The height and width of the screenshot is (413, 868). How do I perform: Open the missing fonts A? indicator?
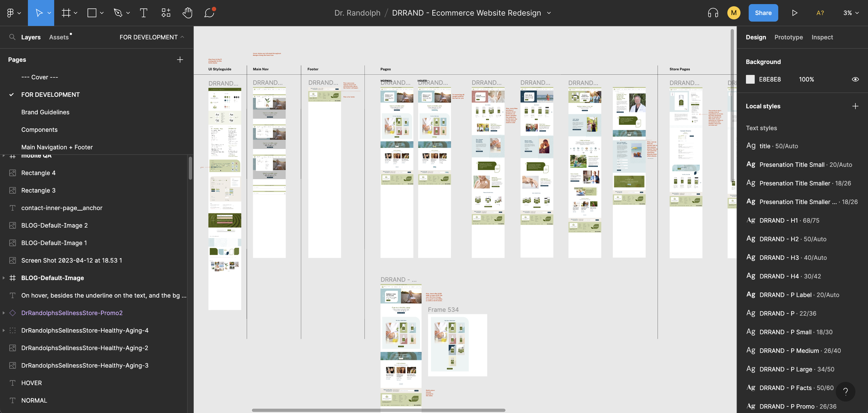coord(820,13)
